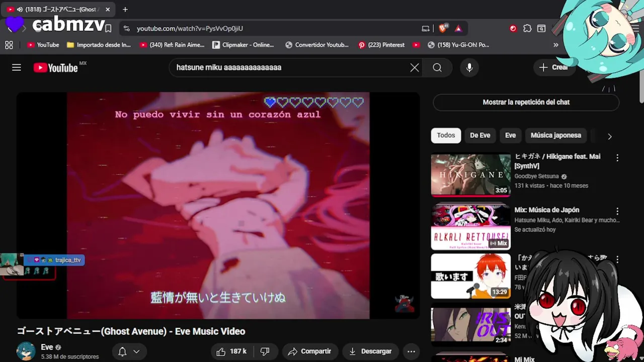Start voice search with microphone
The width and height of the screenshot is (644, 362).
(469, 67)
